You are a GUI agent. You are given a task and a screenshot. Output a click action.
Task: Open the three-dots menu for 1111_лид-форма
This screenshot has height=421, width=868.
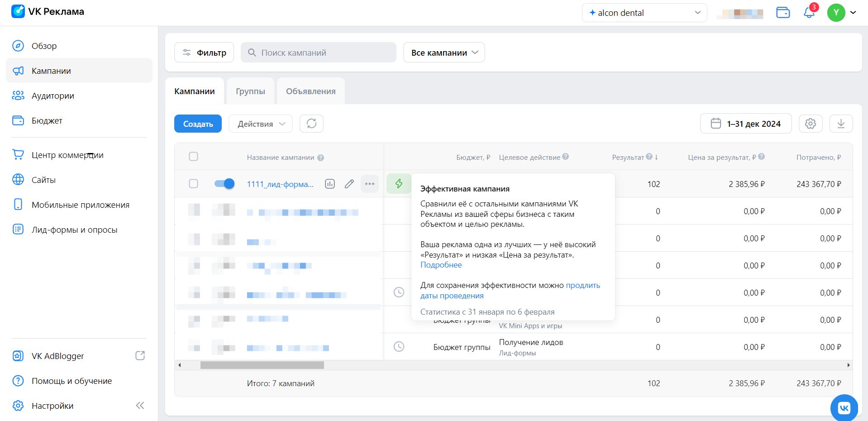coord(370,184)
